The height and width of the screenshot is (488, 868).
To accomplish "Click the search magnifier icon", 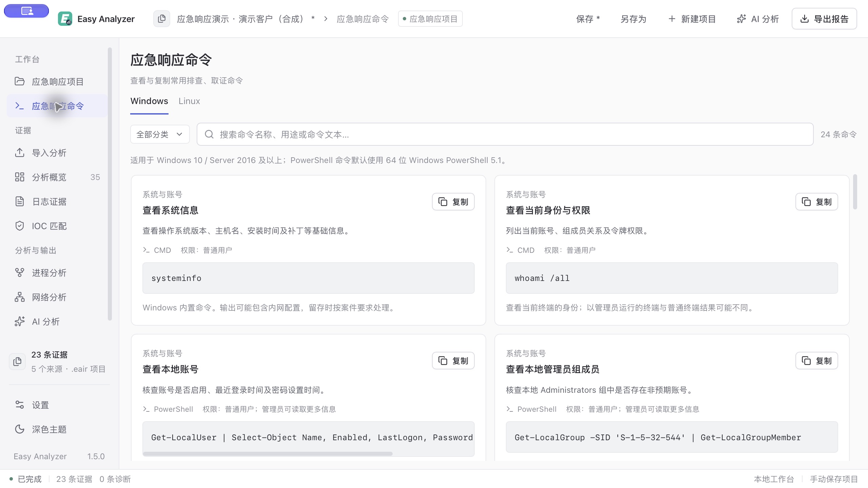I will 209,135.
